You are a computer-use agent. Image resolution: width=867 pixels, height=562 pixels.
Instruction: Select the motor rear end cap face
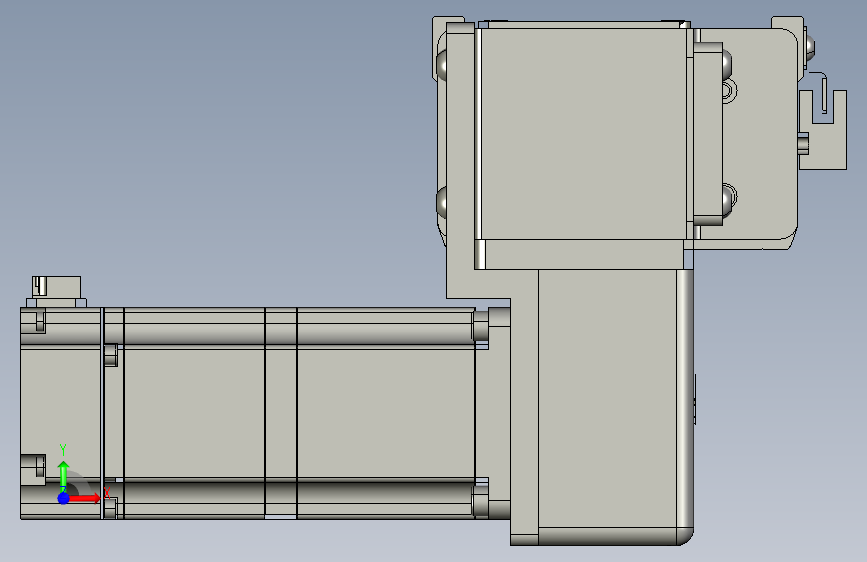click(x=60, y=412)
